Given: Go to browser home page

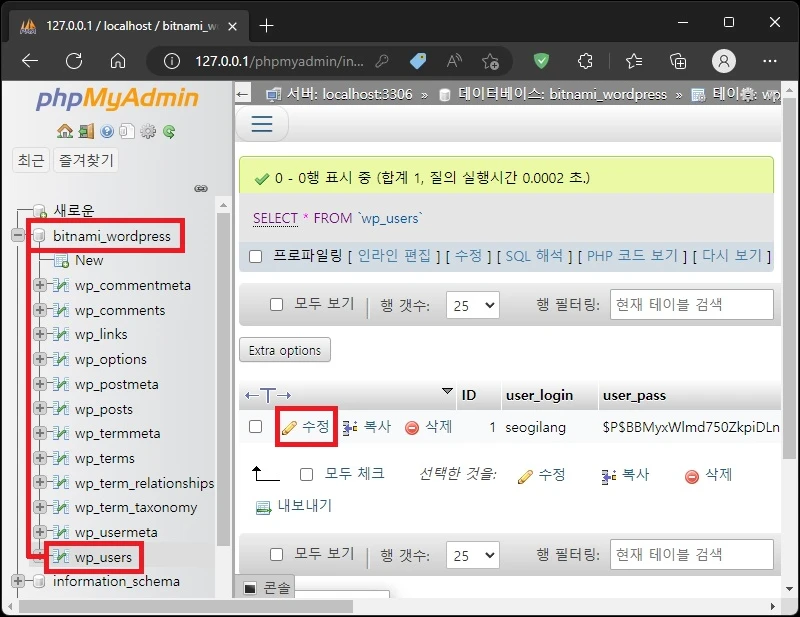Looking at the screenshot, I should (118, 61).
